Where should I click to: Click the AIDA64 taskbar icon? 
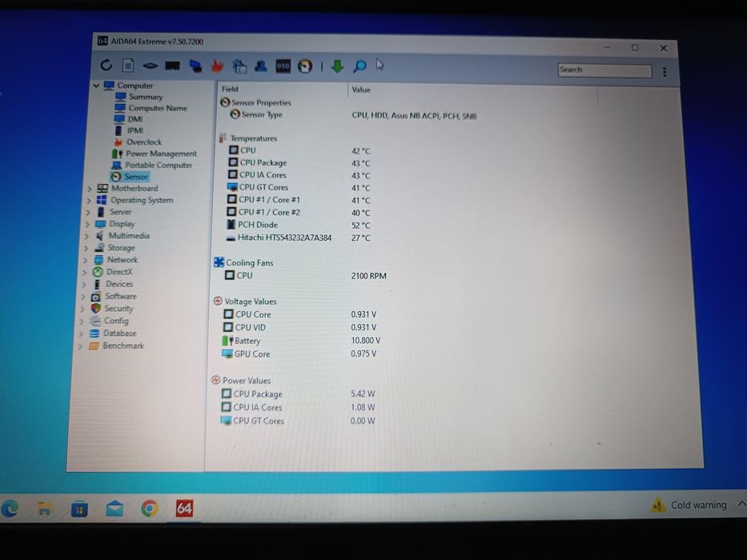click(184, 508)
